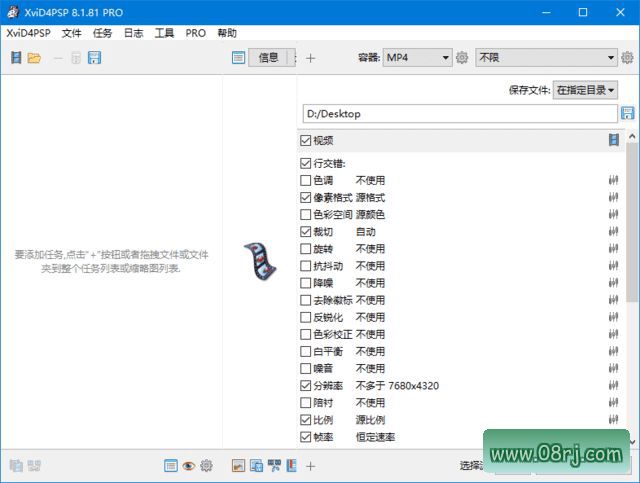
Task: Click the list view icon left of 信息
Action: [238, 58]
